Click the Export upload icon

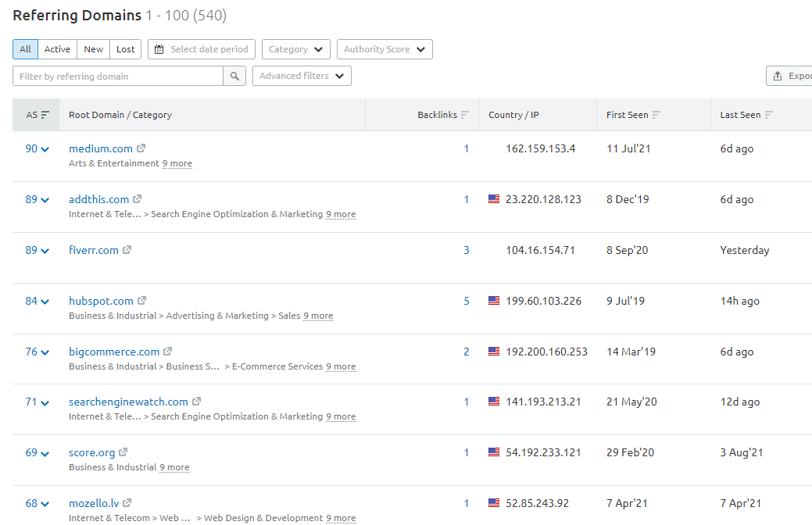pos(778,76)
